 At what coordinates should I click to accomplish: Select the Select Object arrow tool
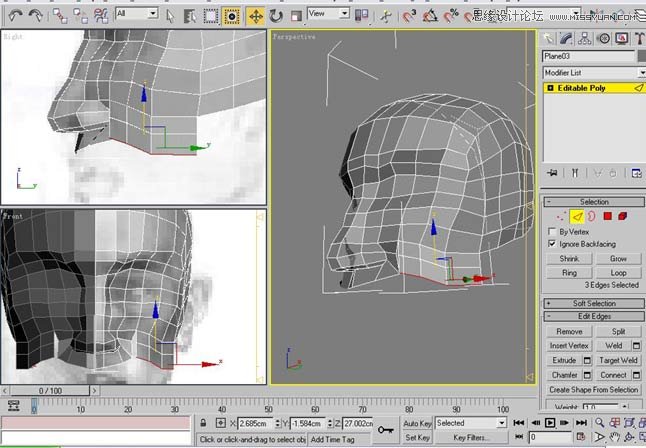click(170, 16)
